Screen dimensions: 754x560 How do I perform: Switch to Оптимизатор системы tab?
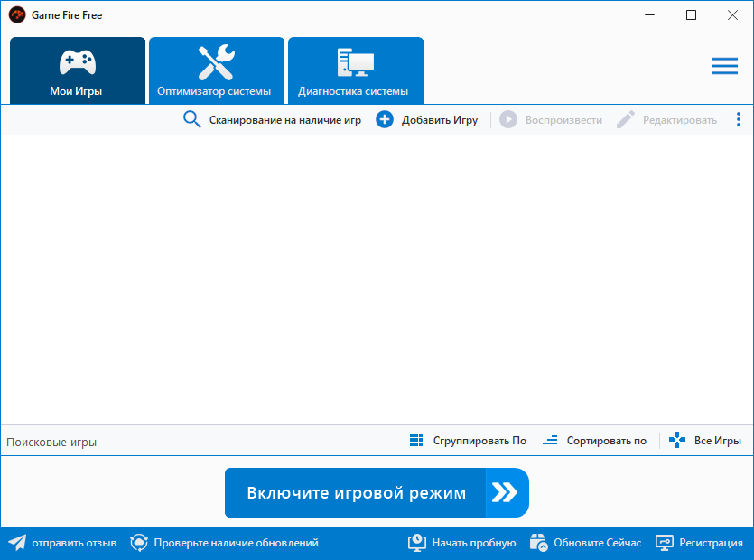(217, 70)
